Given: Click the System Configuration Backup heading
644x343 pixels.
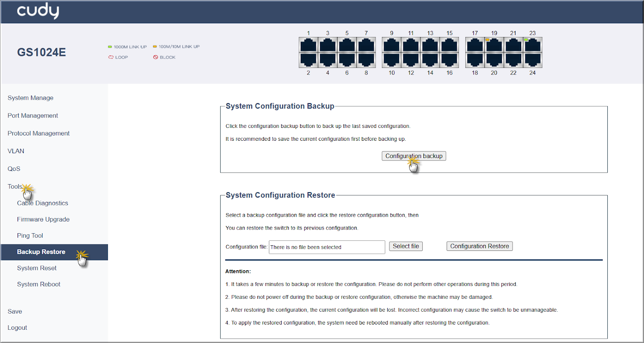Looking at the screenshot, I should (280, 106).
